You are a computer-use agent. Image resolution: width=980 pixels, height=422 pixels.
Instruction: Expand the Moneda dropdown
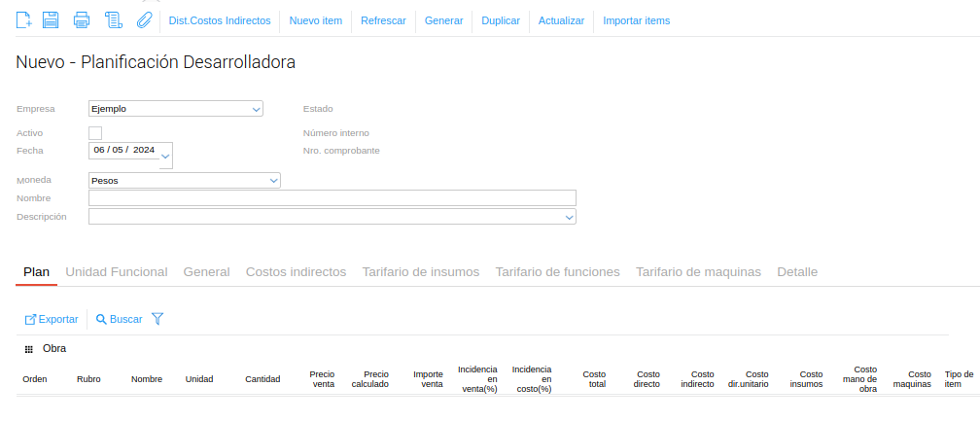coord(274,181)
